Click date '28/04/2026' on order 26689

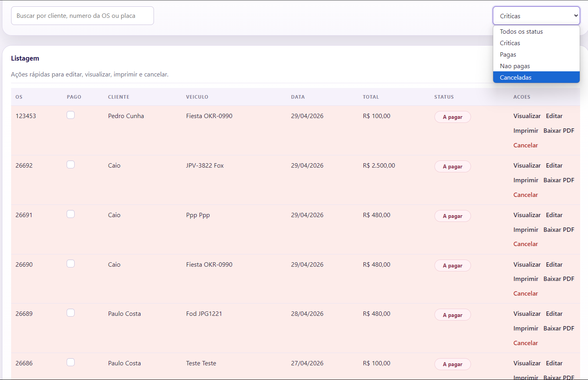(x=307, y=314)
